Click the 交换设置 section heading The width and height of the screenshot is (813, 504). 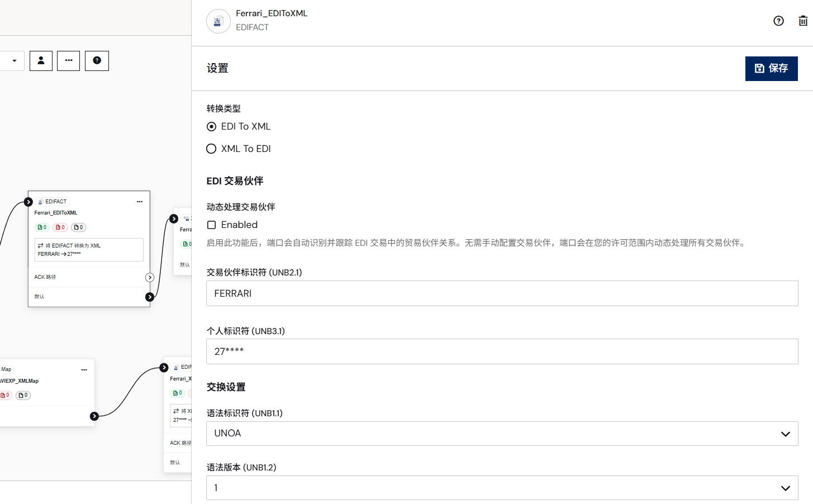(x=226, y=387)
